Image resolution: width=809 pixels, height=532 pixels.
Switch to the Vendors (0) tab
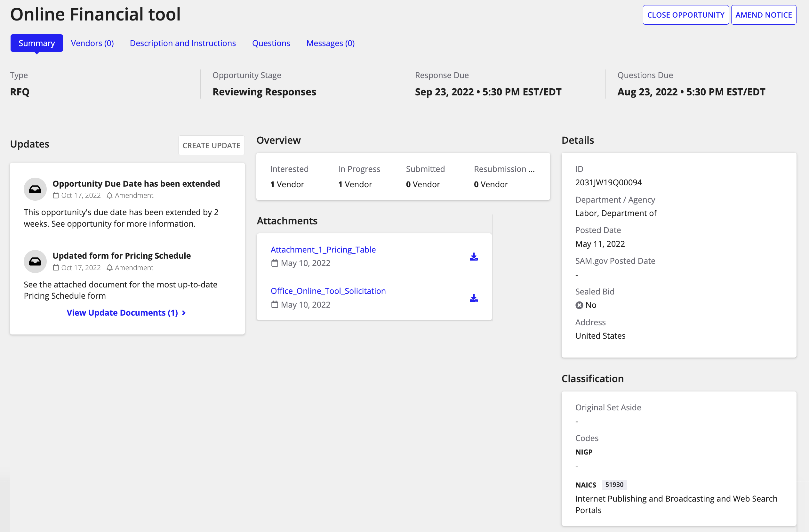point(92,43)
